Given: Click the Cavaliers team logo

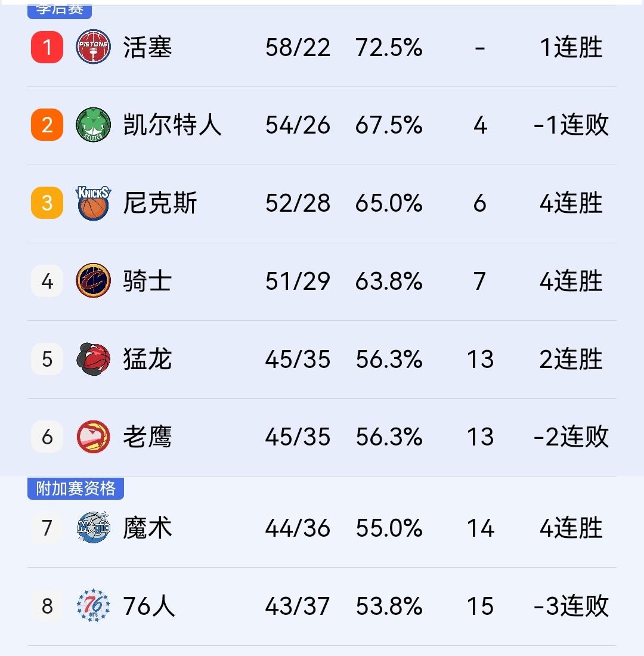Looking at the screenshot, I should pyautogui.click(x=92, y=281).
